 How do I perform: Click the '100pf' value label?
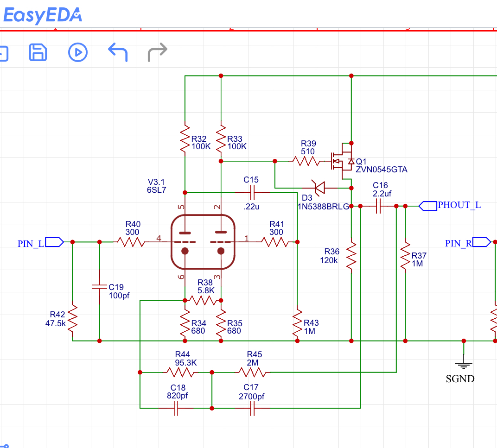pos(119,295)
